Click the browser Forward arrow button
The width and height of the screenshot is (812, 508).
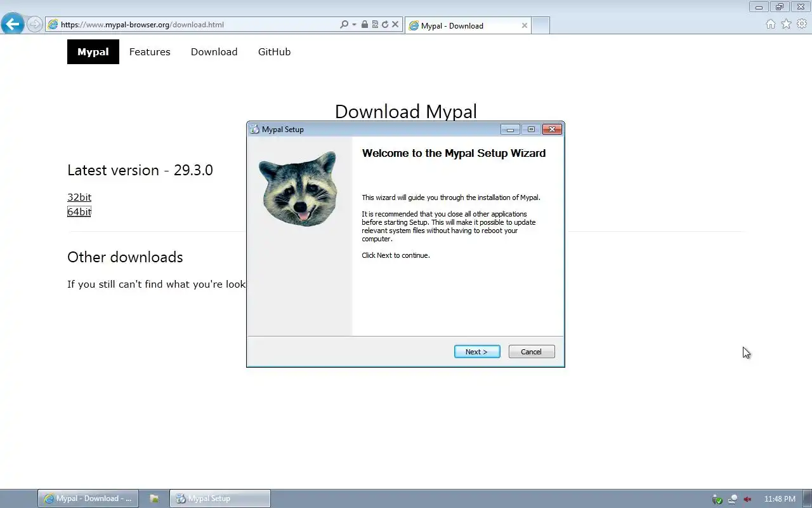(x=35, y=24)
